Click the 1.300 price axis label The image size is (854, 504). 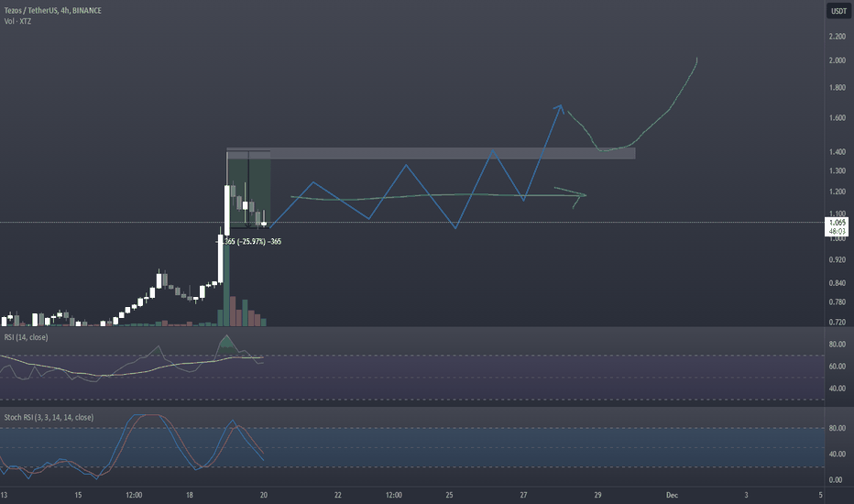click(838, 171)
